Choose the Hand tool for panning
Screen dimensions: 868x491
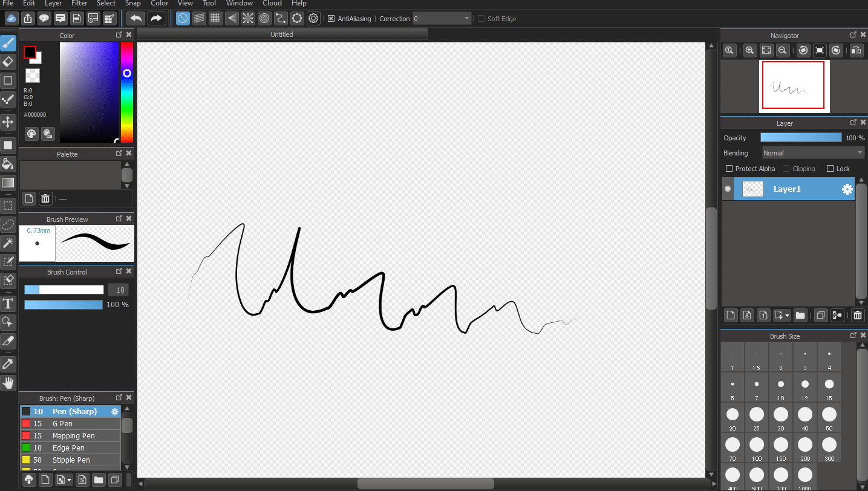pyautogui.click(x=8, y=382)
